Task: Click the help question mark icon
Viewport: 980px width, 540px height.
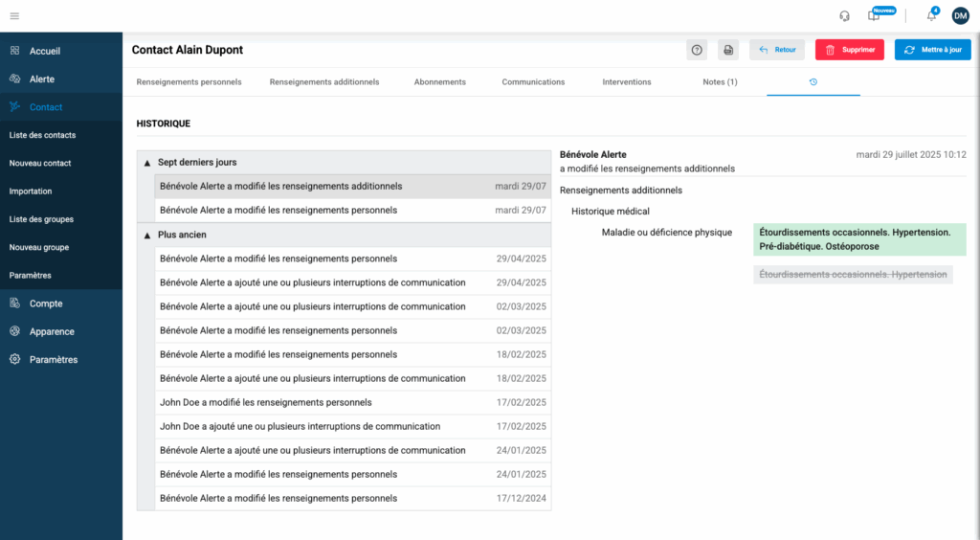Action: pyautogui.click(x=697, y=50)
